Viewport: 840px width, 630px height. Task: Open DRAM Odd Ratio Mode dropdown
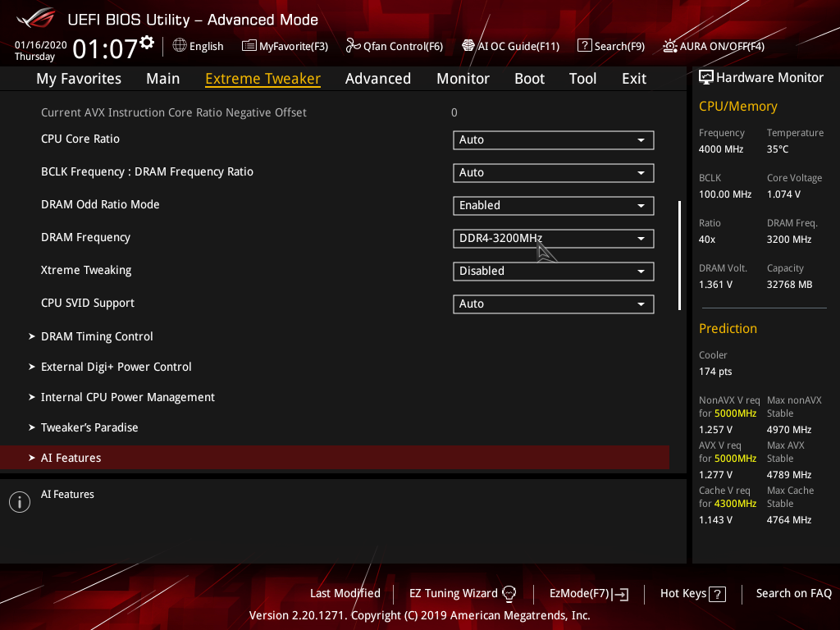point(554,206)
